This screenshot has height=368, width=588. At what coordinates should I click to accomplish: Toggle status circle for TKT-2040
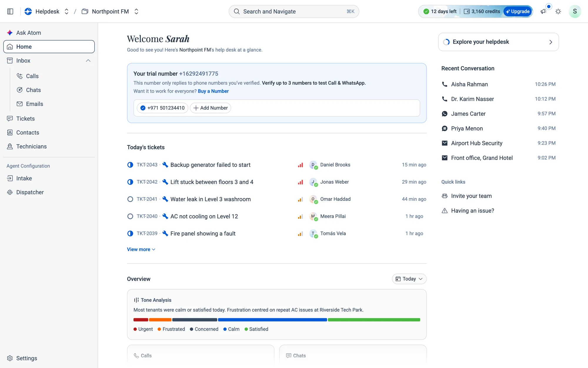[x=130, y=216]
